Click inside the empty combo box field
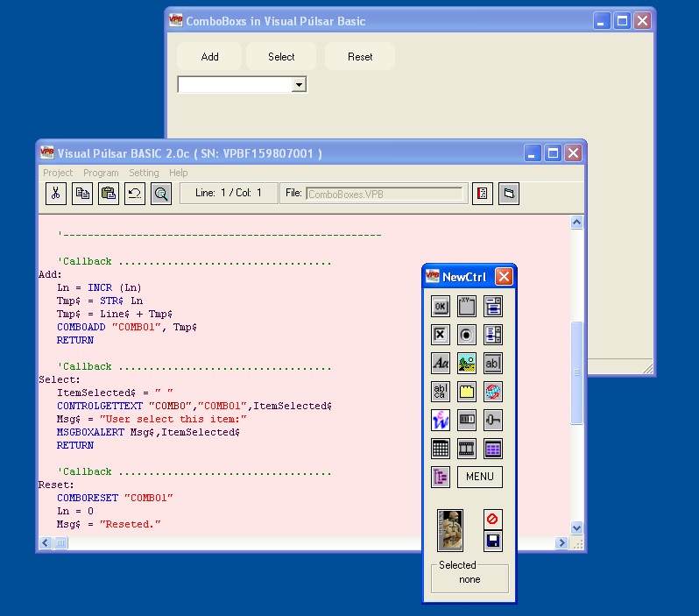 [x=235, y=84]
